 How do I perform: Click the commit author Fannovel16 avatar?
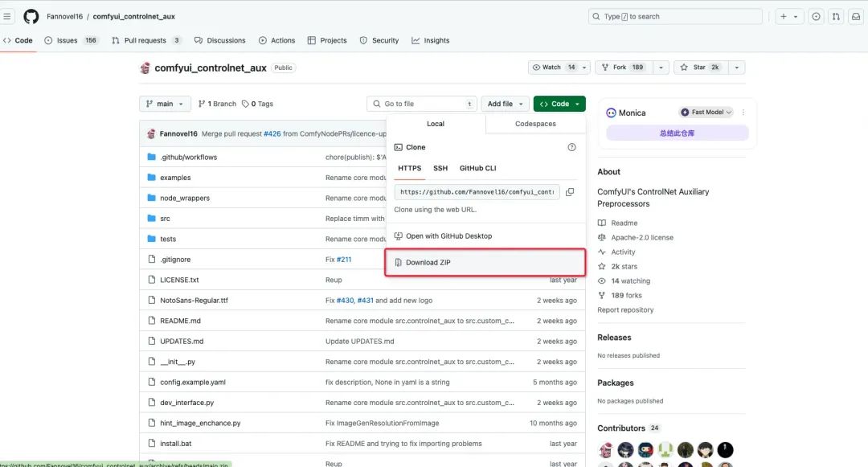pyautogui.click(x=151, y=134)
